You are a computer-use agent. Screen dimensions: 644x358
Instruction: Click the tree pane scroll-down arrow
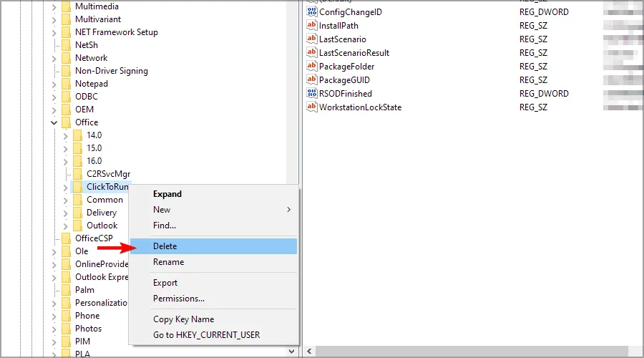point(292,352)
